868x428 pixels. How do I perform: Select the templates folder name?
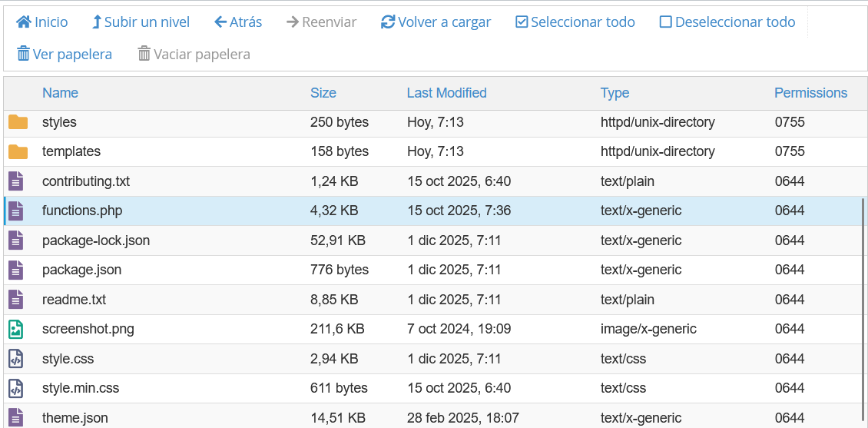(x=71, y=151)
